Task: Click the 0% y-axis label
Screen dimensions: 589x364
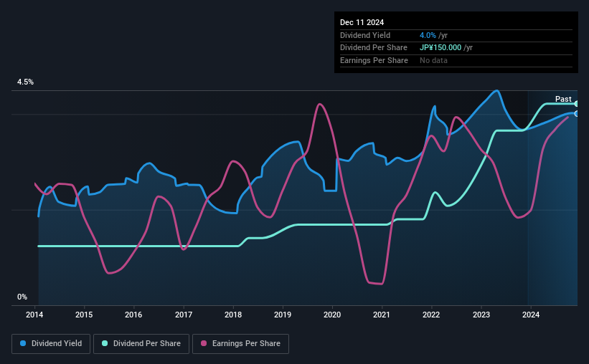Action: pyautogui.click(x=22, y=297)
